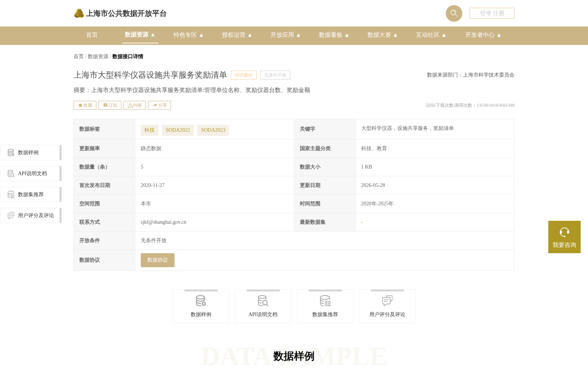Click the gold search magnifier icon
Screen dimensions: 588x368
tap(454, 13)
